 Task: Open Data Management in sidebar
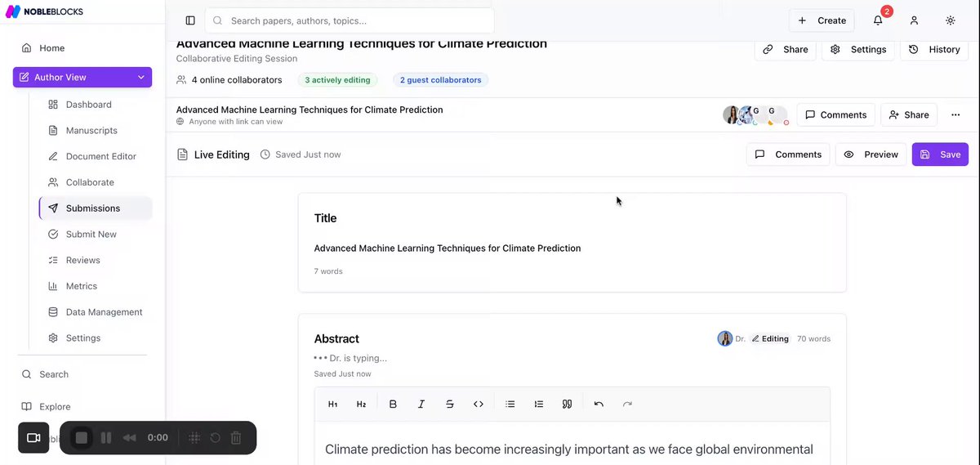pos(105,312)
